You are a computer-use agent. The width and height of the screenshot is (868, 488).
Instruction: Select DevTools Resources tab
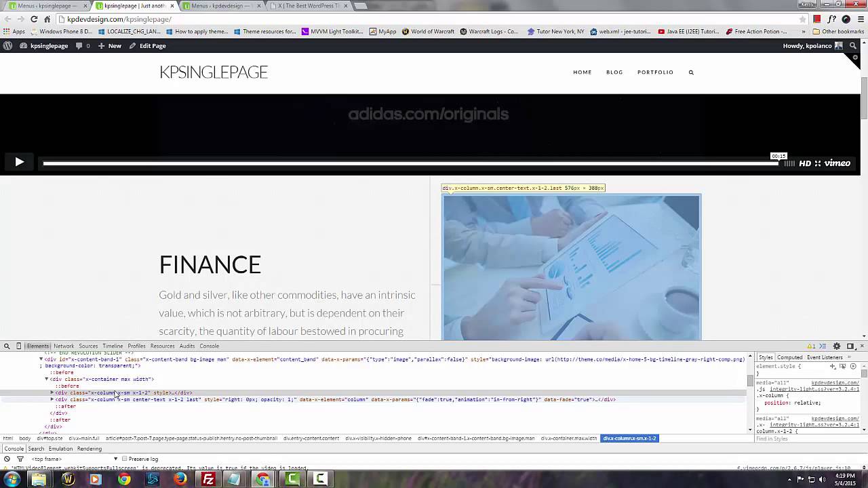coord(162,346)
